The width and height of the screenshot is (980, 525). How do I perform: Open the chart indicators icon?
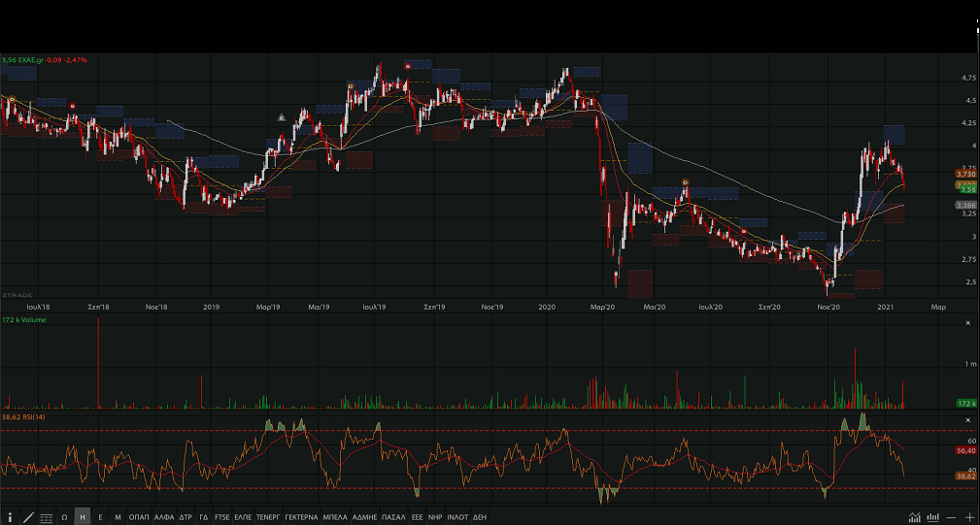click(914, 517)
